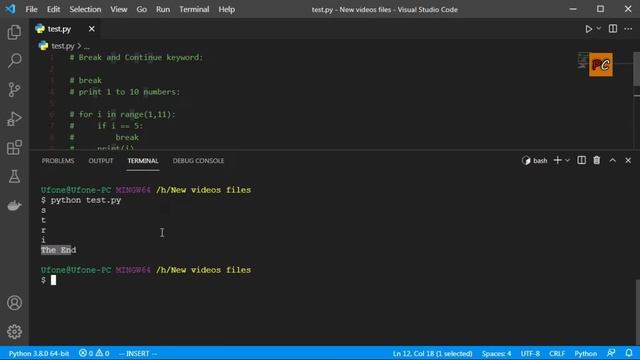Screen dimensions: 640x360
Task: Click the 'python test.py' command text
Action: coord(86,200)
